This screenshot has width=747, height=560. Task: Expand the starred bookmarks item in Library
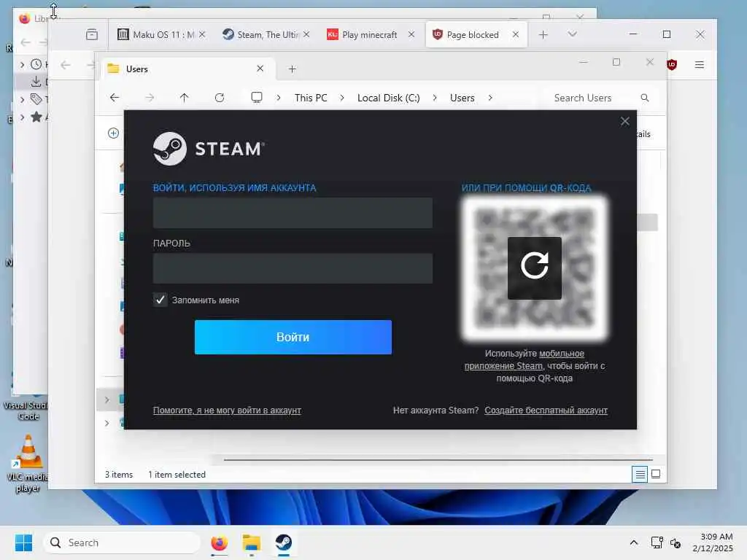pyautogui.click(x=22, y=117)
